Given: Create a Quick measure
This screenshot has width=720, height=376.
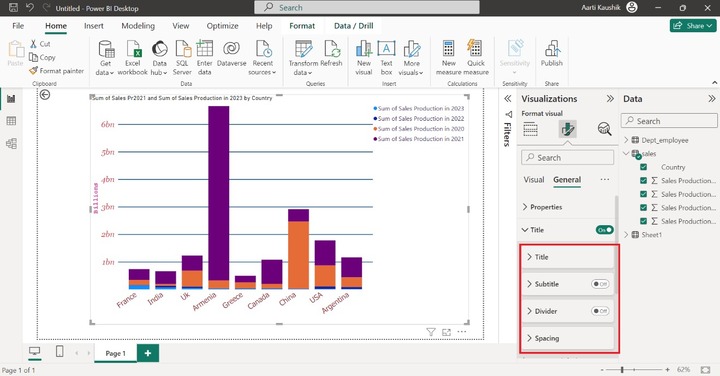Looking at the screenshot, I should (476, 58).
